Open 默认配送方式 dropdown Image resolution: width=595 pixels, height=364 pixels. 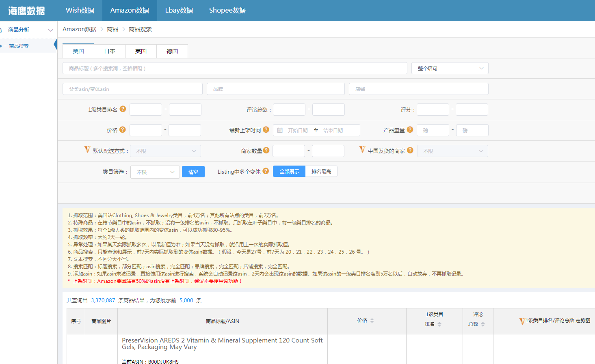pos(165,151)
